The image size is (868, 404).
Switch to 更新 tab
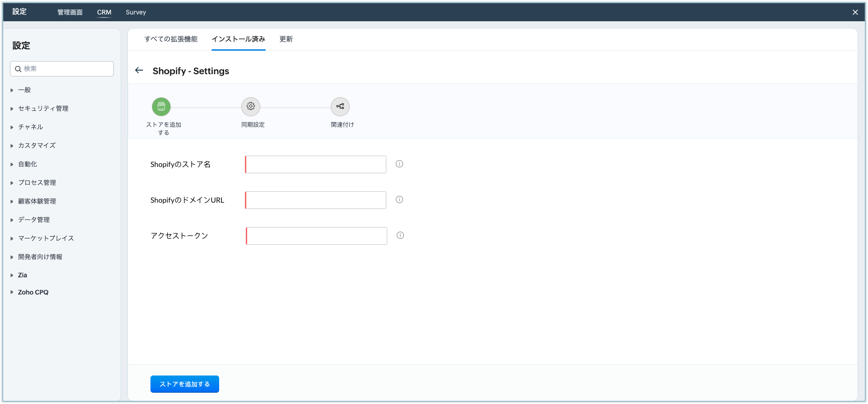pos(286,39)
